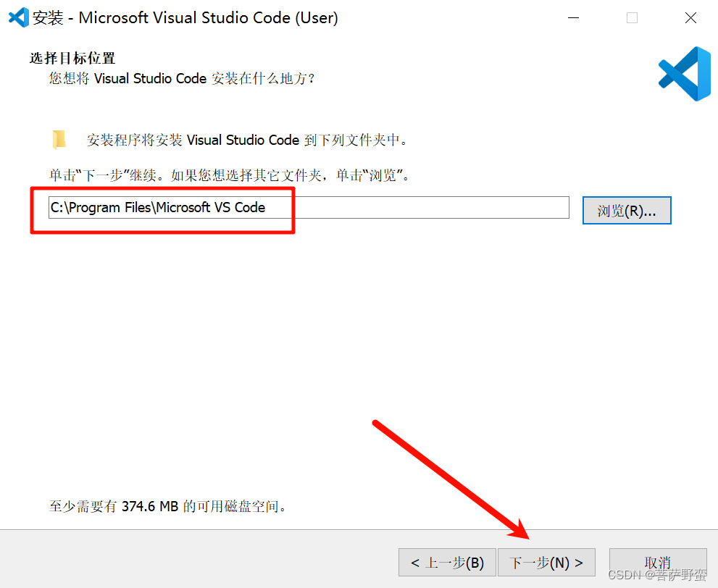Click text 安装程序将安装 Visual Studio Code 到下列文件夹中
718x588 pixels.
point(247,140)
